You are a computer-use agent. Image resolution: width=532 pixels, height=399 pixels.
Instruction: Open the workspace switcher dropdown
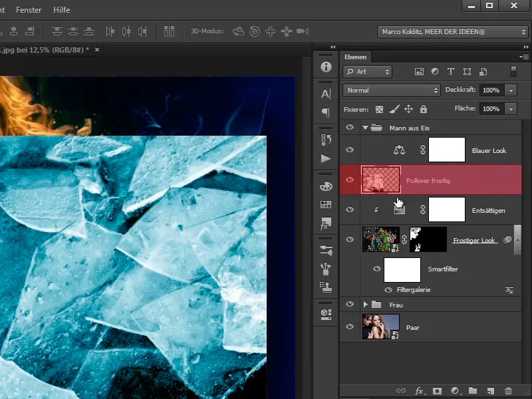(452, 32)
